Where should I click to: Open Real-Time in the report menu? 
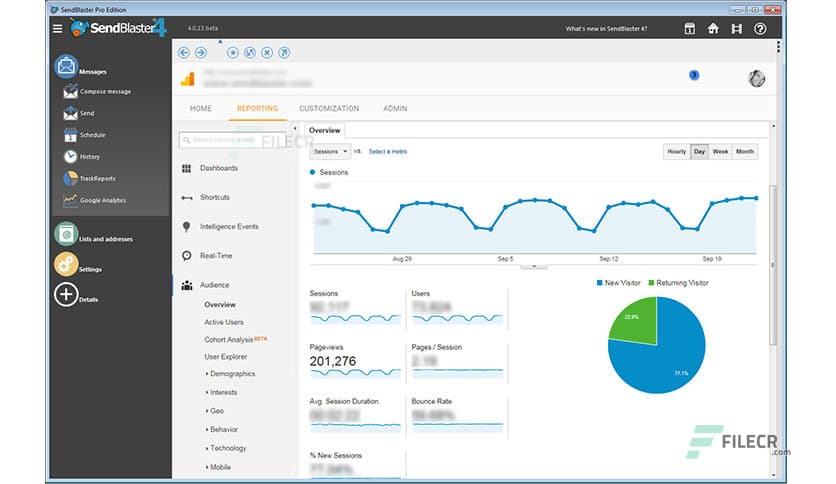207,256
